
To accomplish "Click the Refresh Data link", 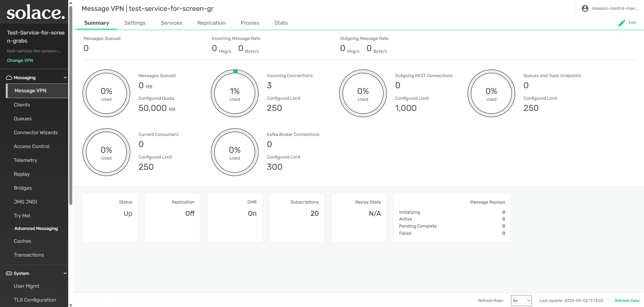I will (x=627, y=301).
